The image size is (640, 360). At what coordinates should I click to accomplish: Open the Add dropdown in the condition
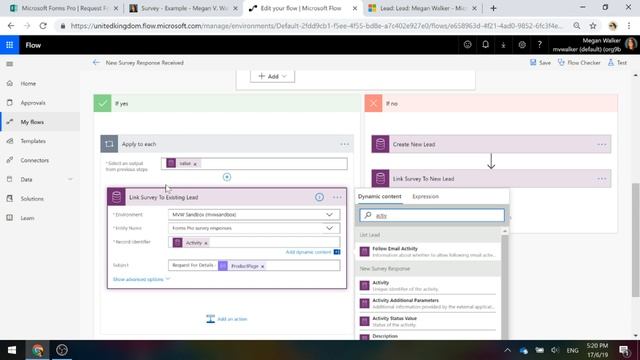point(272,76)
